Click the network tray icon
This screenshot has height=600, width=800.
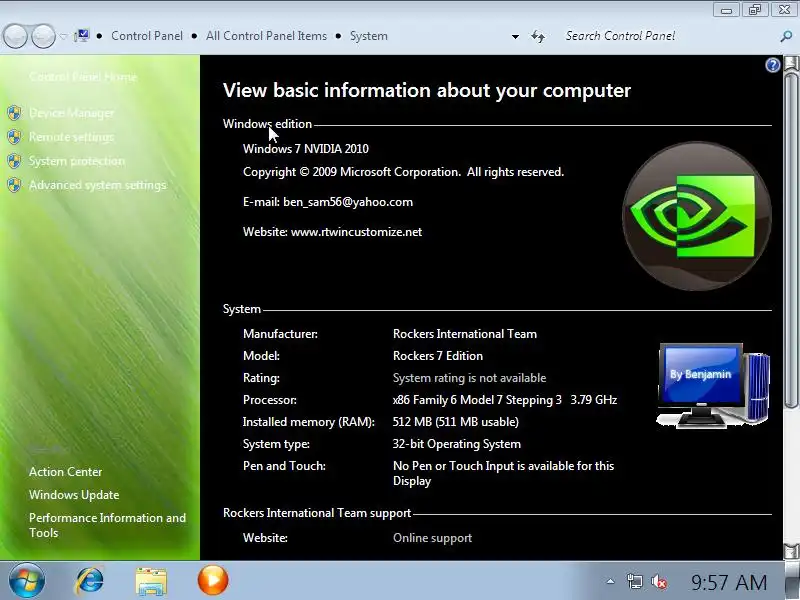(635, 581)
